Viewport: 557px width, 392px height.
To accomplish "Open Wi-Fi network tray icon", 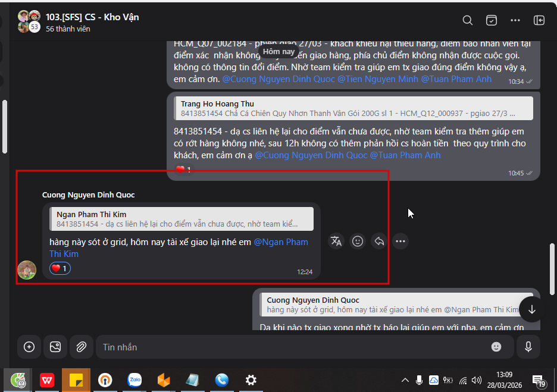I will tap(463, 381).
